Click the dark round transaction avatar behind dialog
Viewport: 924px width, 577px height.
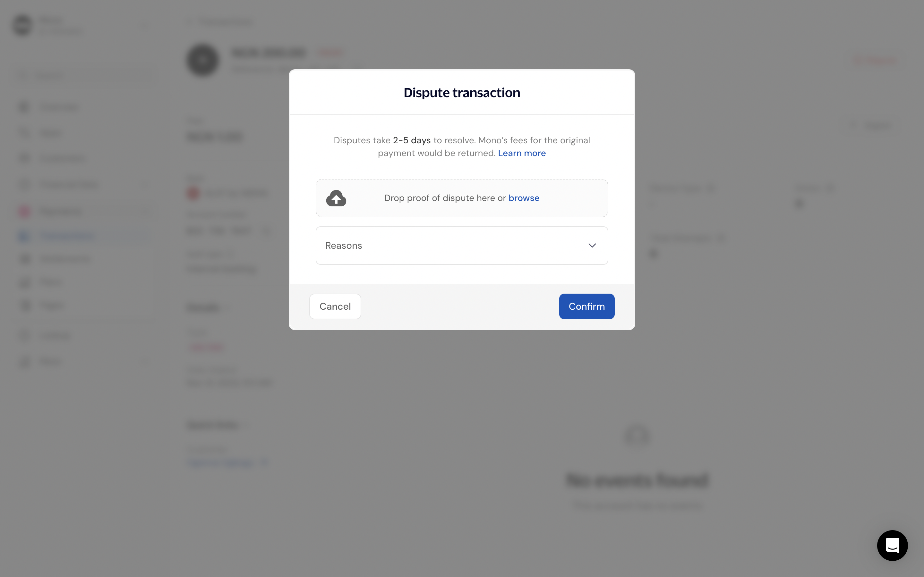point(203,60)
